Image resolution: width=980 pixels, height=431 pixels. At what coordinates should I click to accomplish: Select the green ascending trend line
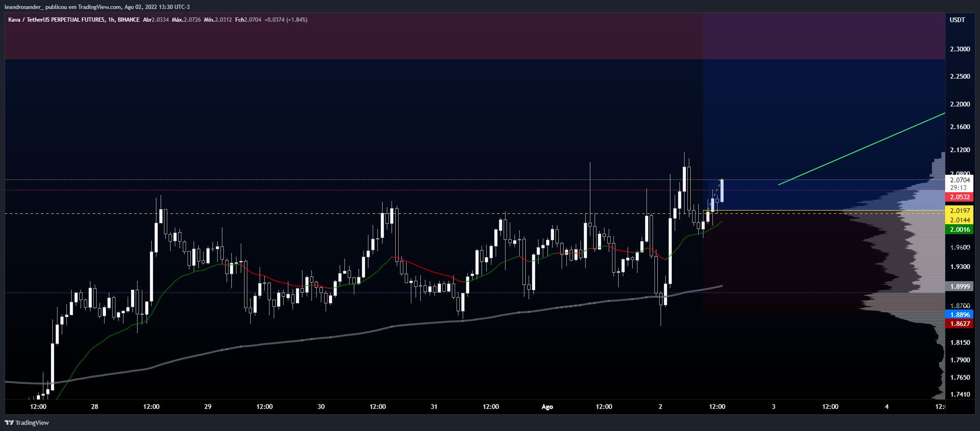pyautogui.click(x=862, y=149)
